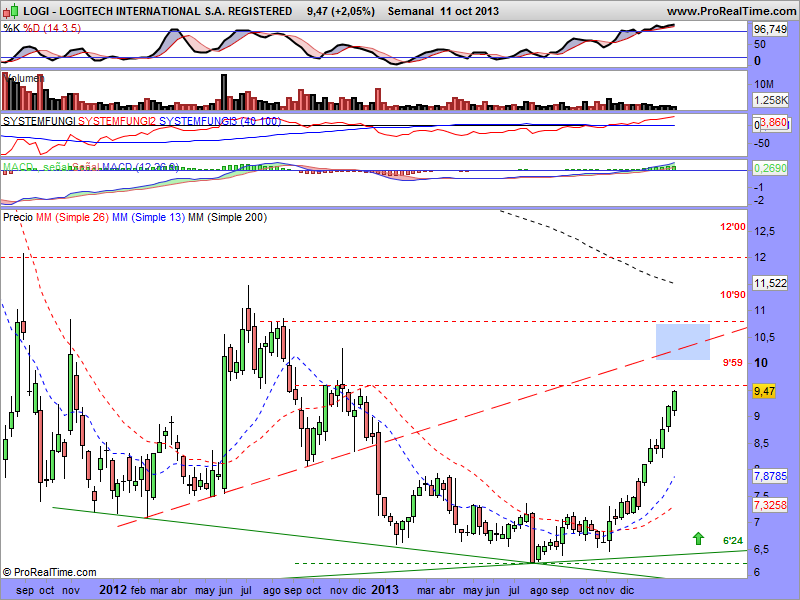
Task: Click the 10,5 price axis label
Action: click(x=764, y=337)
